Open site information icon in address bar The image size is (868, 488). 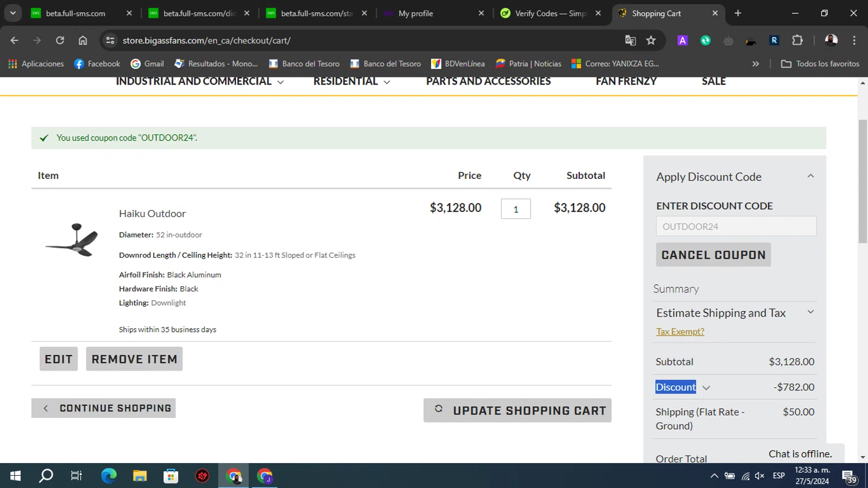(110, 41)
